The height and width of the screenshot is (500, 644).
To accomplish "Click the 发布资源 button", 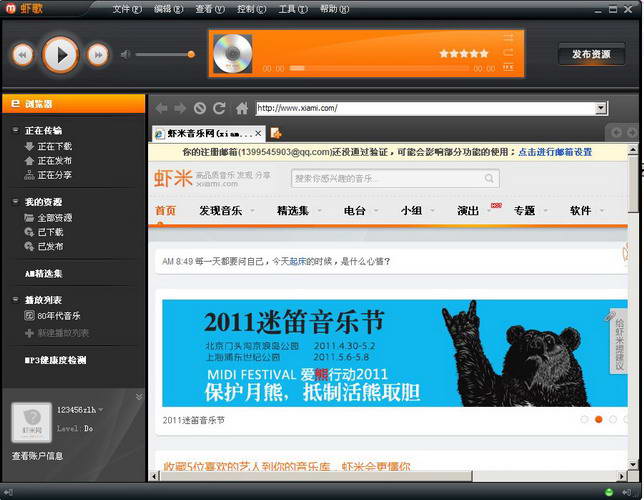I will [591, 54].
